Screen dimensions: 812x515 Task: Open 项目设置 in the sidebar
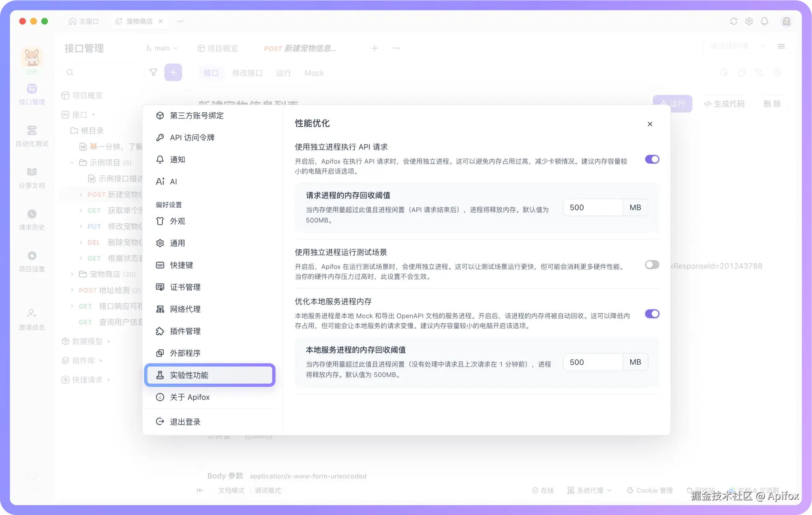tap(32, 261)
